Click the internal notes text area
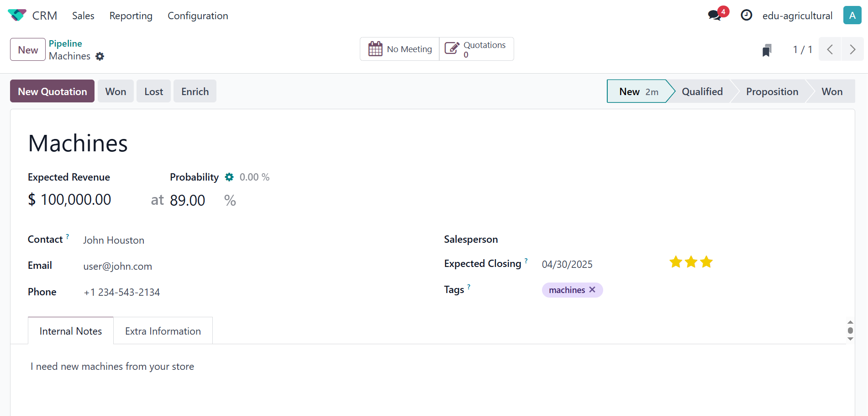Viewport: 868px width, 416px height. click(112, 366)
